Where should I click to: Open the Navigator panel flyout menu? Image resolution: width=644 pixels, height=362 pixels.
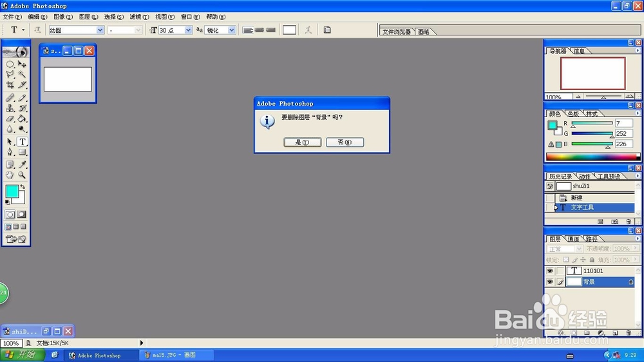coord(638,50)
